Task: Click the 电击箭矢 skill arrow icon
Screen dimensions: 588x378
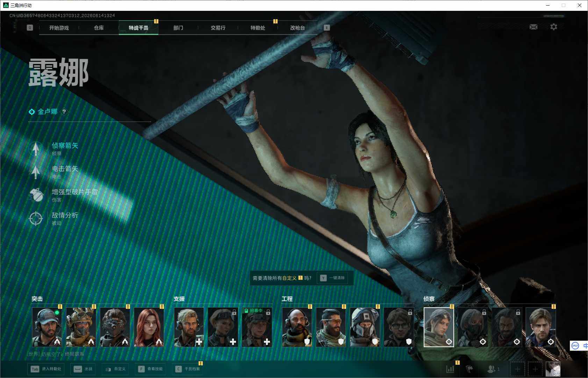Action: [36, 172]
